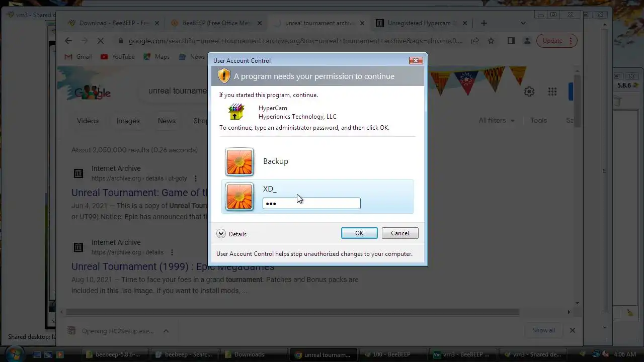
Task: Select the XD_ account picture
Action: [239, 197]
